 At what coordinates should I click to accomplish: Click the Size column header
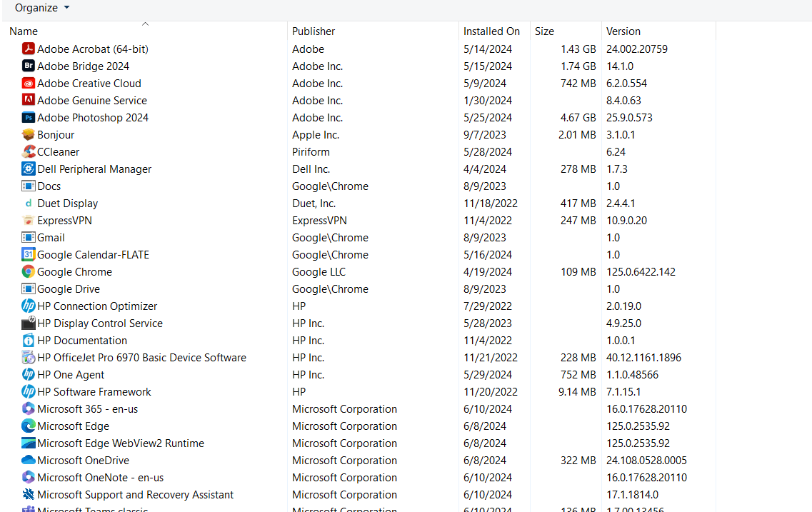(x=544, y=31)
